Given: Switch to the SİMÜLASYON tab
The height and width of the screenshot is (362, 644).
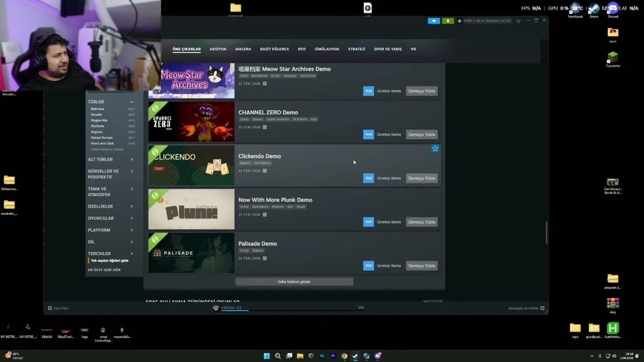Looking at the screenshot, I should click(327, 49).
